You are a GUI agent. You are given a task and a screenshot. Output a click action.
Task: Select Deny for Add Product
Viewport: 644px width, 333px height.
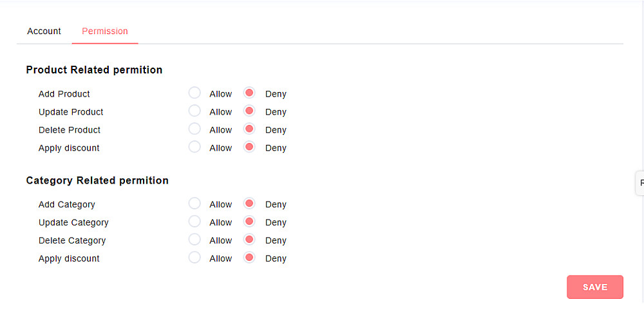[250, 93]
